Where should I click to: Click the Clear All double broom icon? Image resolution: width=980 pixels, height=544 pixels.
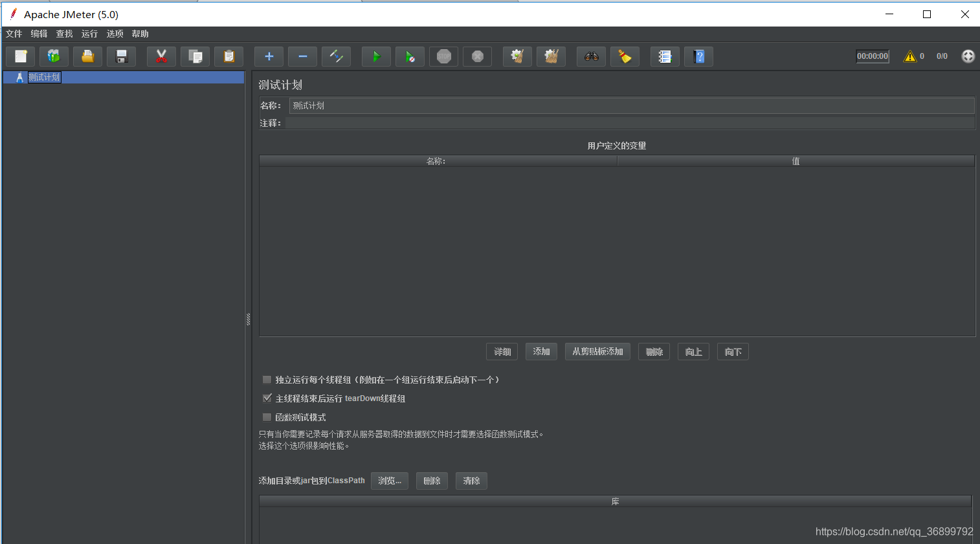pos(551,56)
